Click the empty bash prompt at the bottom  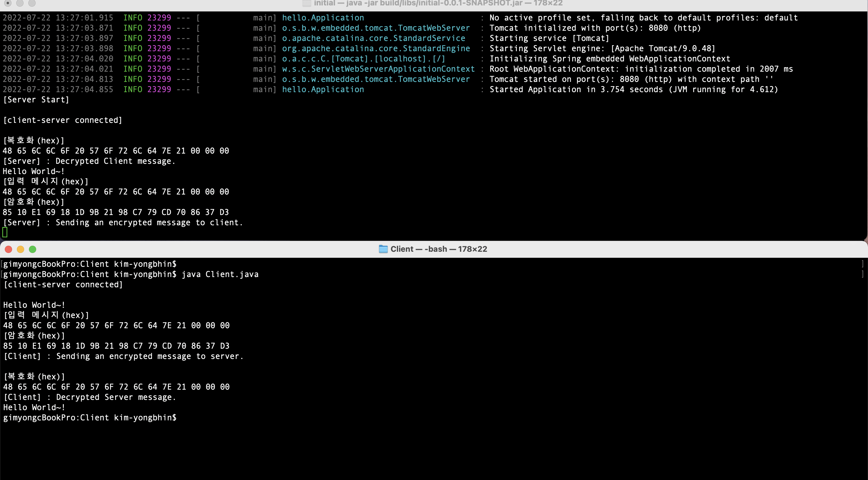pos(90,417)
